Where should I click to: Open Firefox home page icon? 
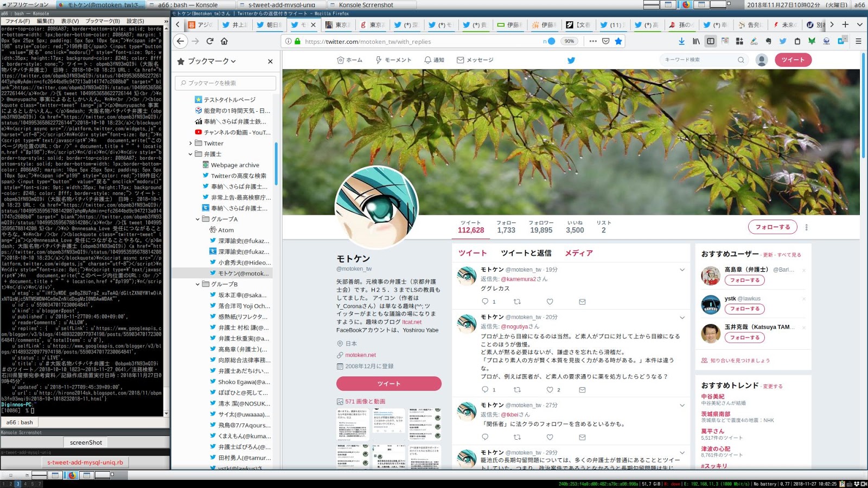[x=224, y=41]
